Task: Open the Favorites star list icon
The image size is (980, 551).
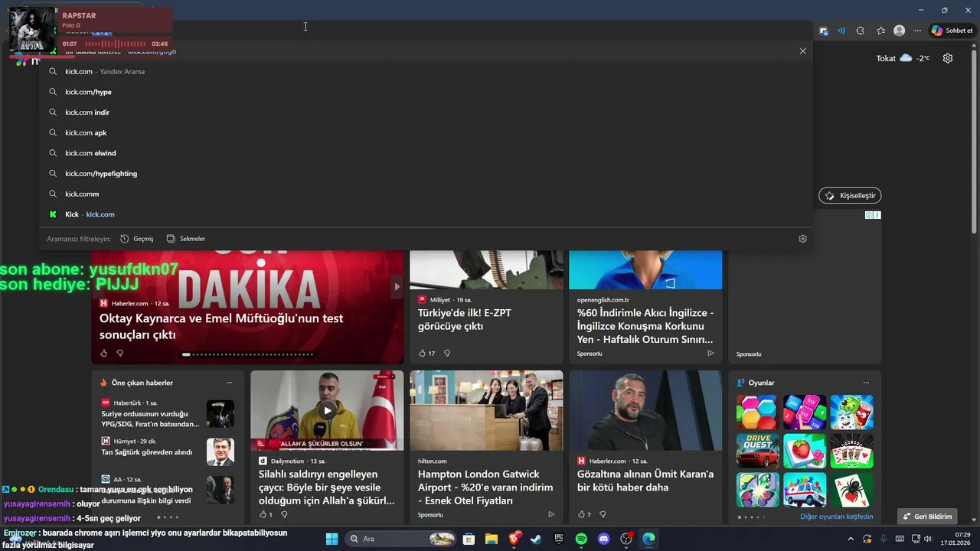Action: coord(880,31)
